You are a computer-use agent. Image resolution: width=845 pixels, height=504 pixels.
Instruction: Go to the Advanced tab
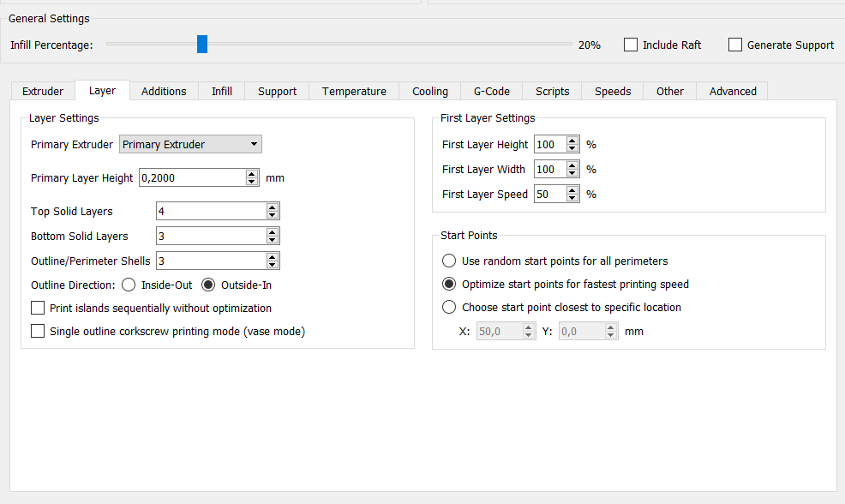point(733,91)
